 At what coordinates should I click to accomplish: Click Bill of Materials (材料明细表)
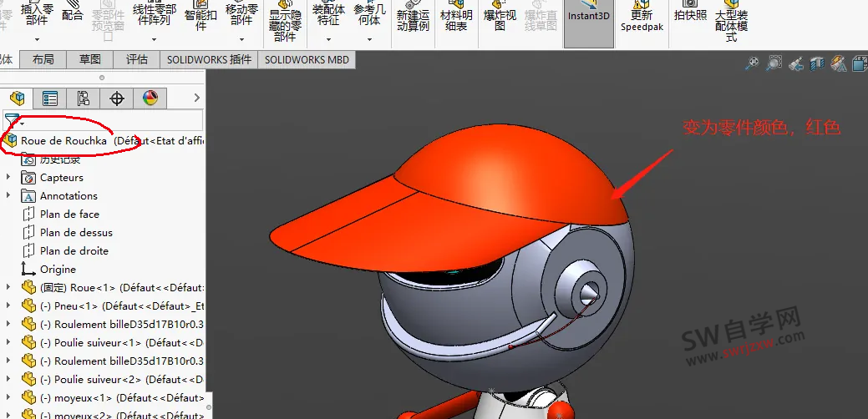point(456,18)
